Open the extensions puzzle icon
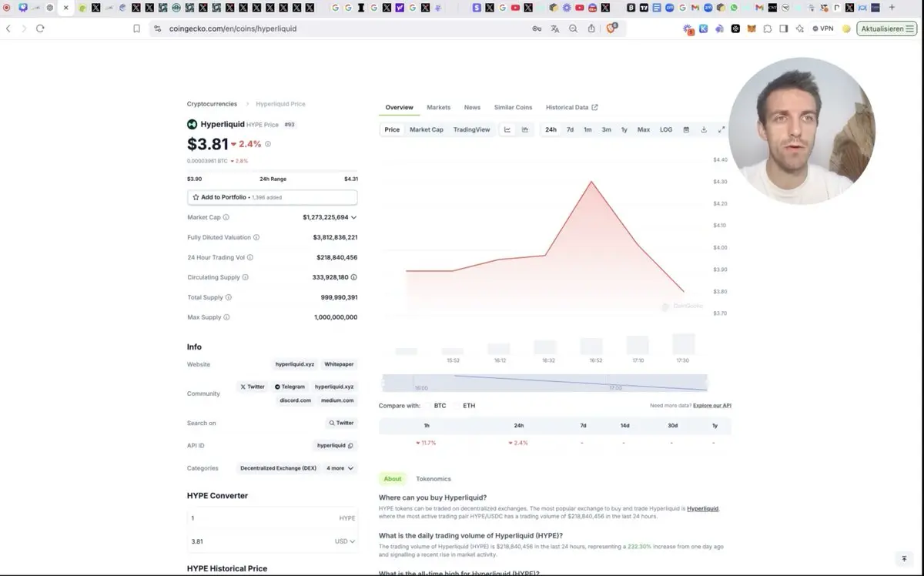The height and width of the screenshot is (576, 924). pos(767,28)
